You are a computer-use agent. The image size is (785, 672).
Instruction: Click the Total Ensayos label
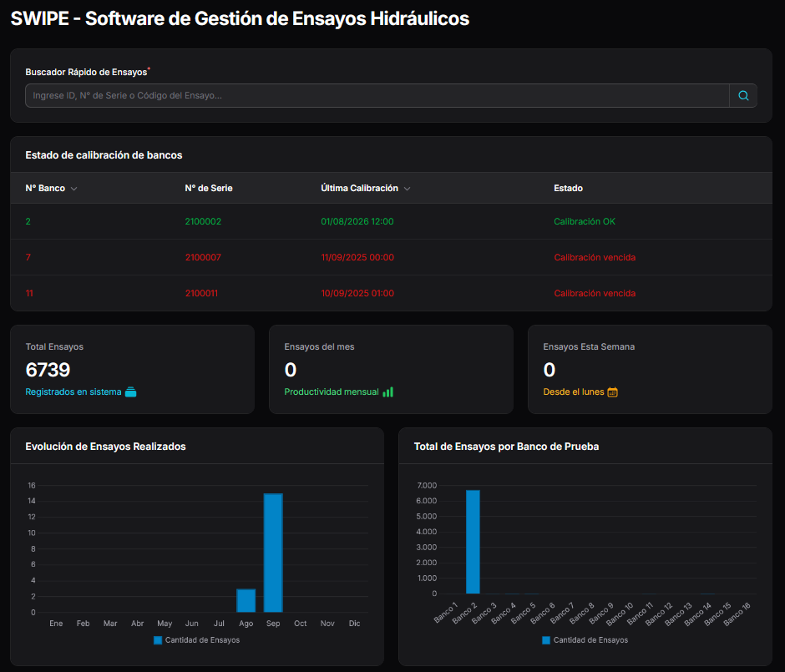[x=54, y=346]
